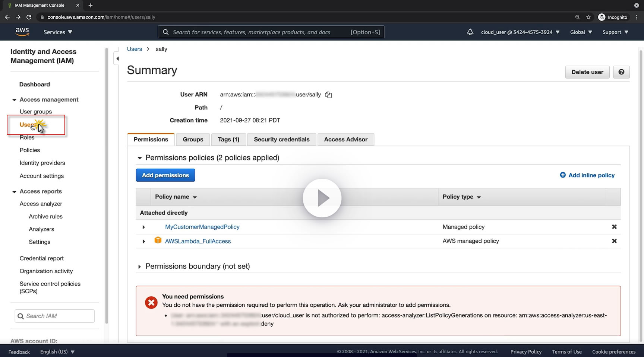Image resolution: width=644 pixels, height=357 pixels.
Task: Remove MyCustomerManagedPolicy with the X icon
Action: (614, 227)
